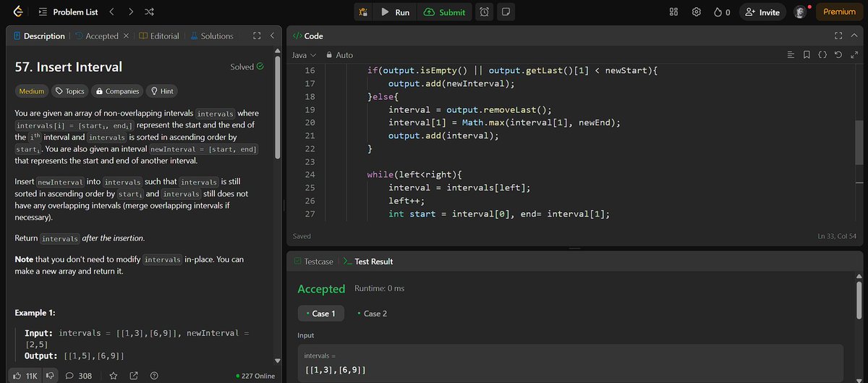
Task: Open the layout grid icon
Action: click(x=673, y=12)
